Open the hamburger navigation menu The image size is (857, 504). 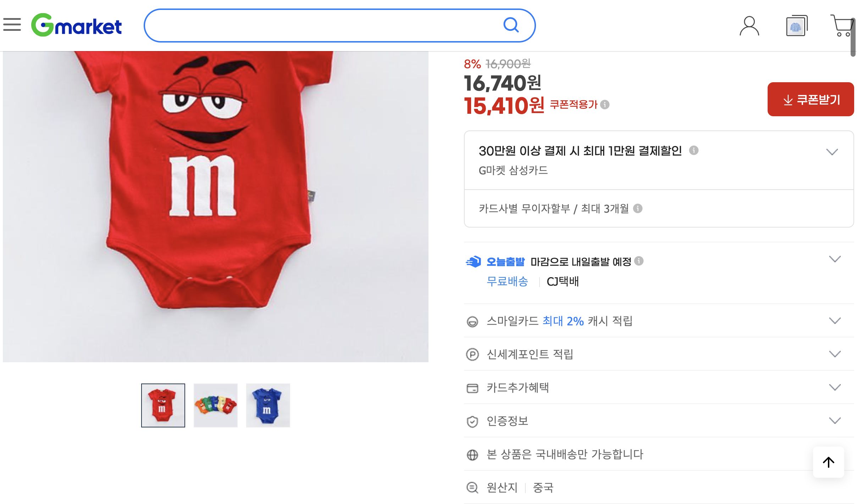coord(13,25)
